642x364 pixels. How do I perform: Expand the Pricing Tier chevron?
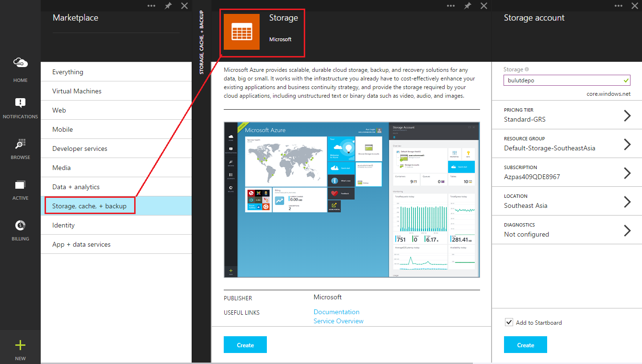tap(627, 115)
